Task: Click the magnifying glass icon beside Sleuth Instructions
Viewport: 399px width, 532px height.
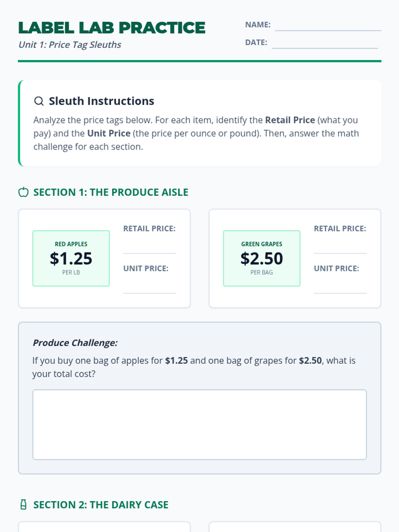Action: [39, 101]
